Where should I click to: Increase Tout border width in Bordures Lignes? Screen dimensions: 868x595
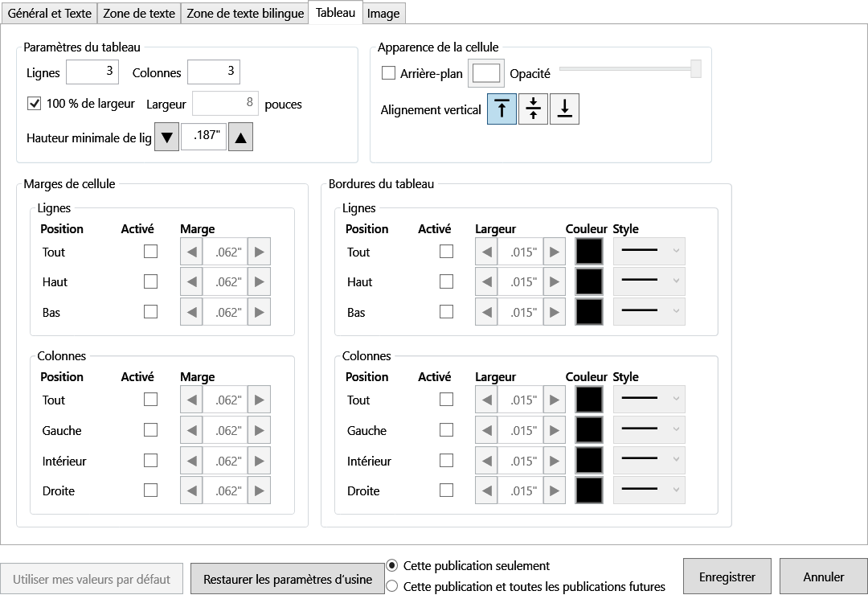pos(554,252)
